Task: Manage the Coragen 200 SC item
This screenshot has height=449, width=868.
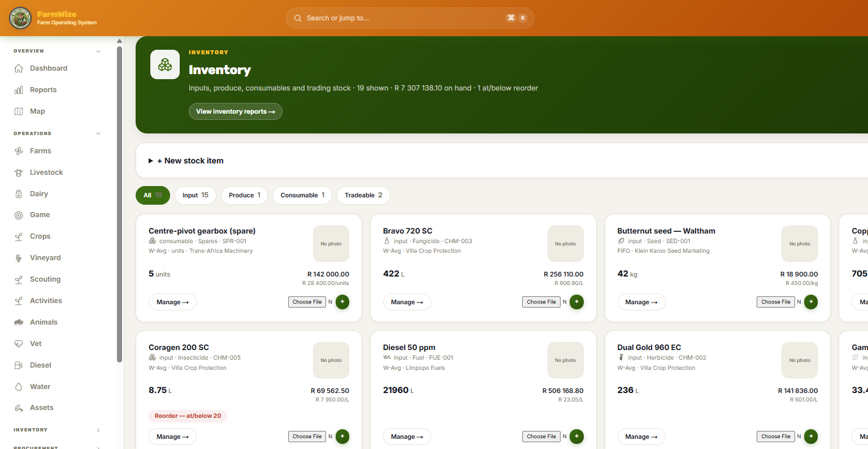Action: coord(172,437)
